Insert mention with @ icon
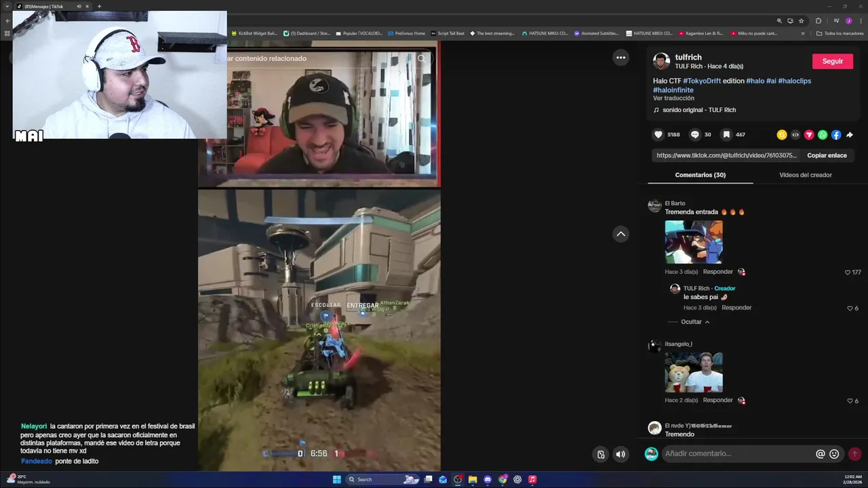This screenshot has height=488, width=868. (821, 454)
